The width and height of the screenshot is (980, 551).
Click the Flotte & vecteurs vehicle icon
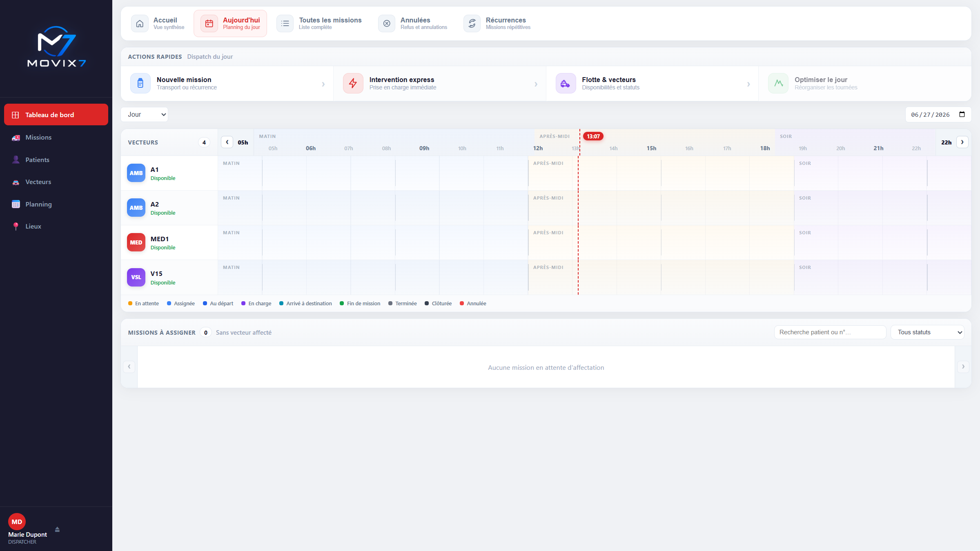point(566,83)
